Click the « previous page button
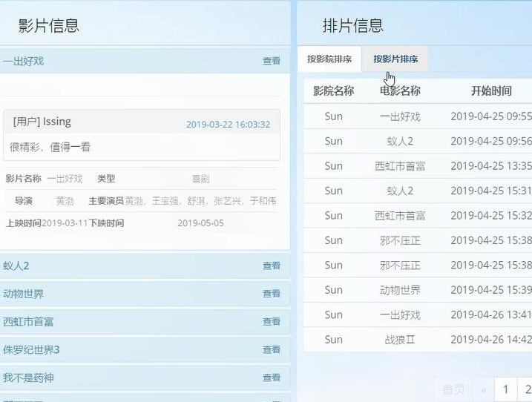The image size is (532, 402). (x=484, y=389)
